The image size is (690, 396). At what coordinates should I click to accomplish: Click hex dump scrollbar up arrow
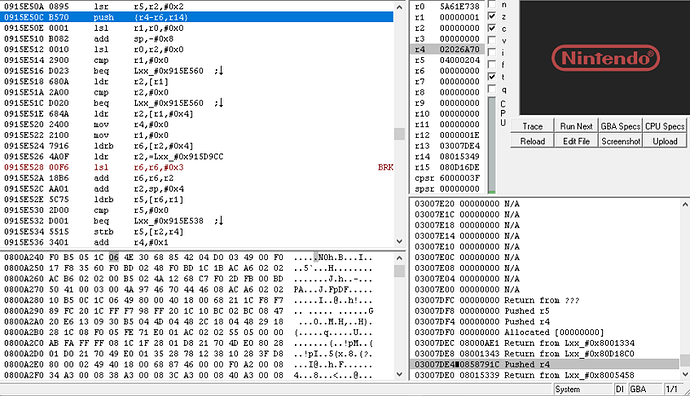pyautogui.click(x=399, y=258)
